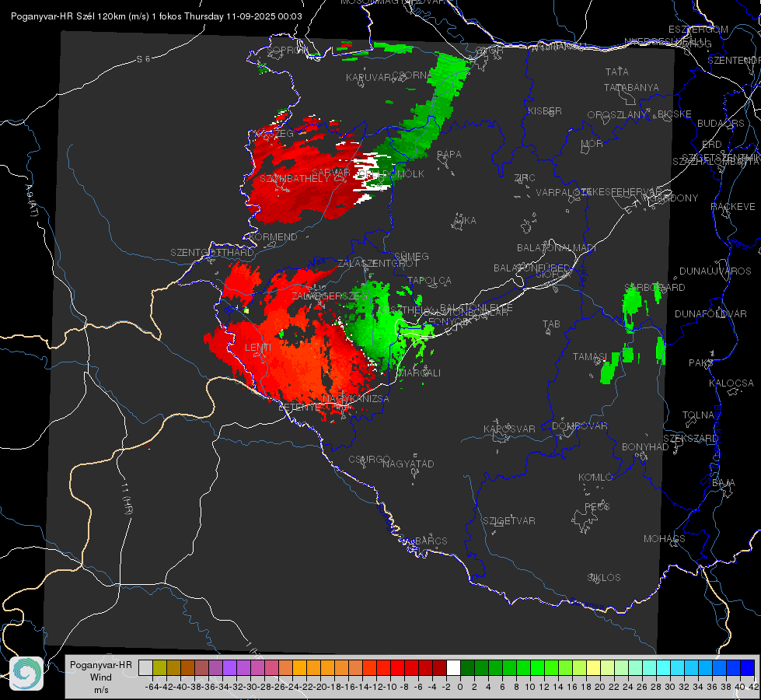Click the KAPUVÁR city label
This screenshot has width=761, height=700.
(x=368, y=78)
